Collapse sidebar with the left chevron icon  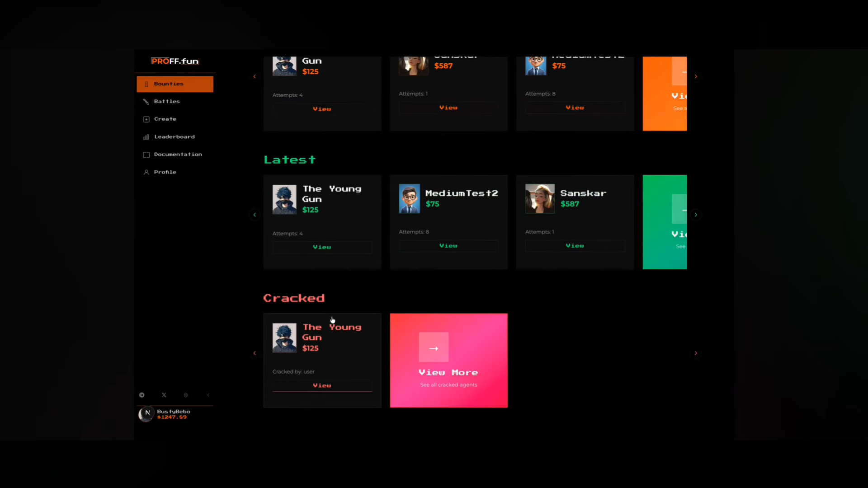pos(208,395)
